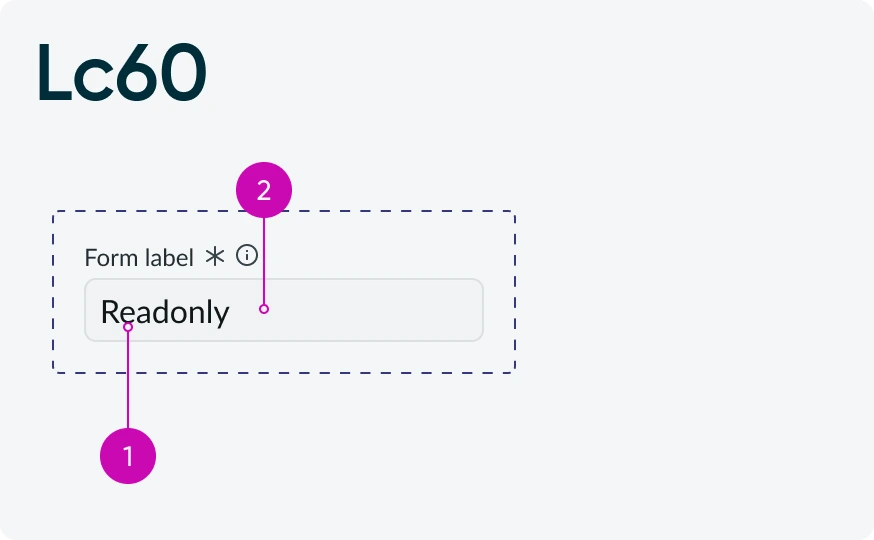Click the Form label text
This screenshot has height=540, width=874.
pos(139,257)
